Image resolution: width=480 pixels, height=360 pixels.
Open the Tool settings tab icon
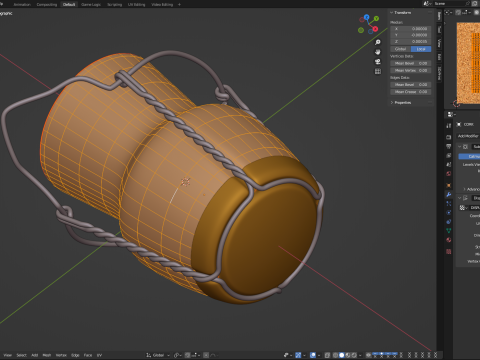coord(449,125)
